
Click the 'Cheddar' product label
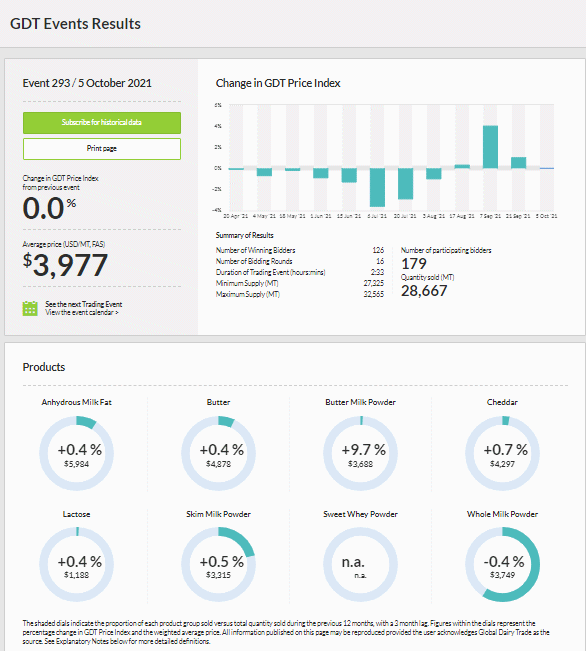(x=503, y=402)
